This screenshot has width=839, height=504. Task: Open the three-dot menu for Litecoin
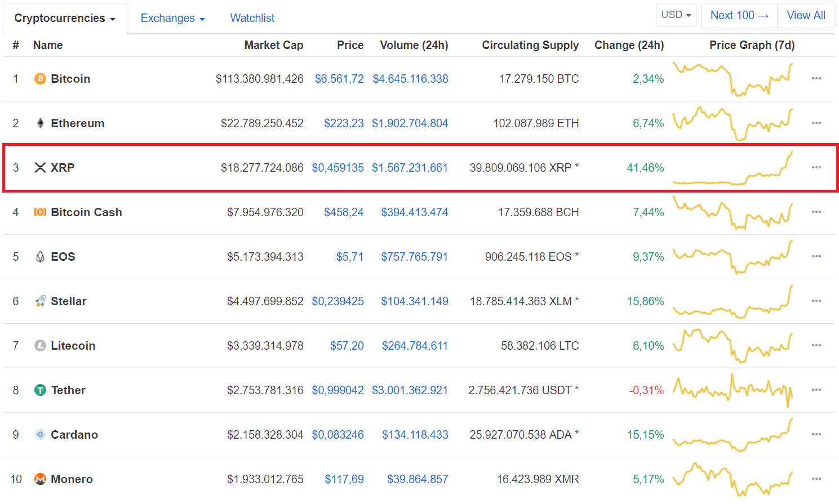click(816, 345)
